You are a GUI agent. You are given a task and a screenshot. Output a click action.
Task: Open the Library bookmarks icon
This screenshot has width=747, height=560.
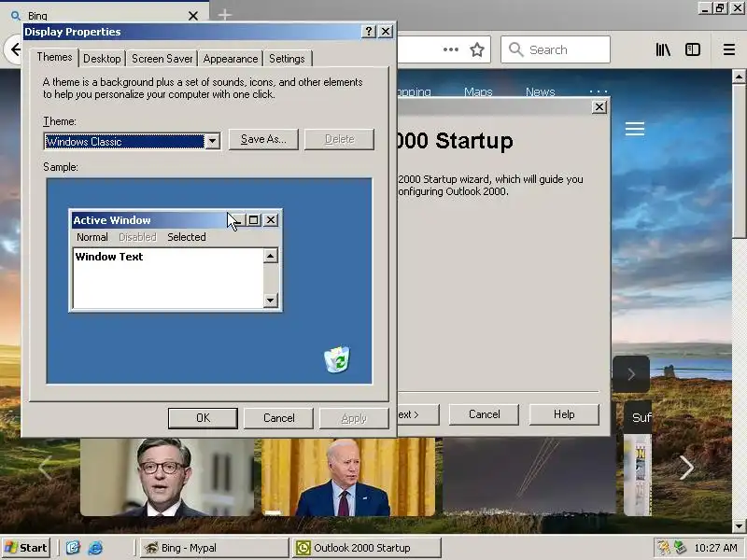(663, 49)
